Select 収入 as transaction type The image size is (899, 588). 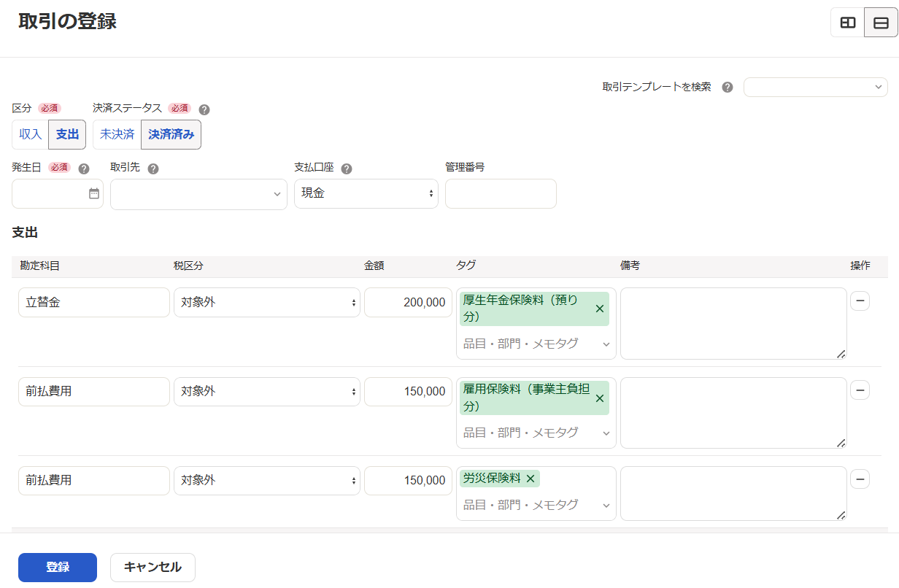(x=31, y=134)
